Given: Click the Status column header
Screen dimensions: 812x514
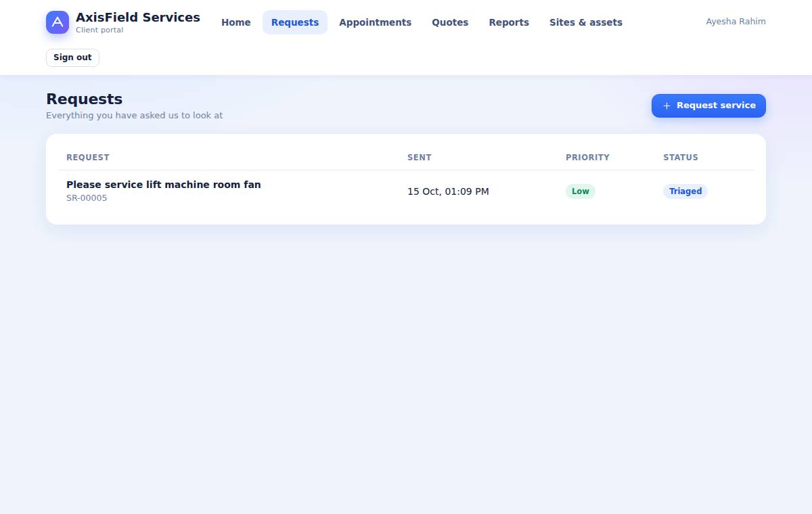Looking at the screenshot, I should pos(681,158).
